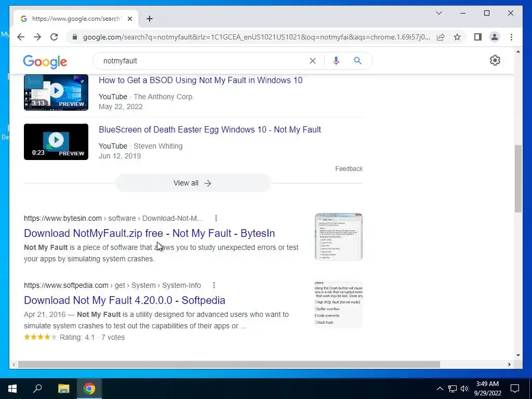Open 'Download NotMyFault.zip free' BytesIn link
The width and height of the screenshot is (532, 399).
(149, 233)
